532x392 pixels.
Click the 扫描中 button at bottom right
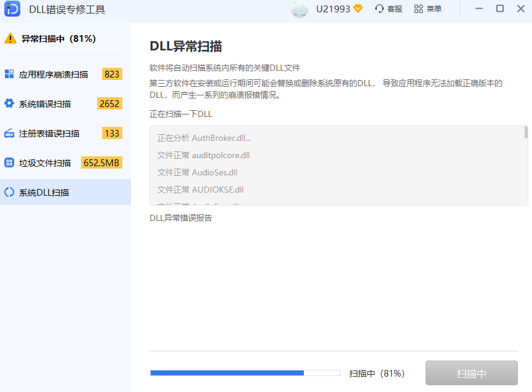point(472,373)
